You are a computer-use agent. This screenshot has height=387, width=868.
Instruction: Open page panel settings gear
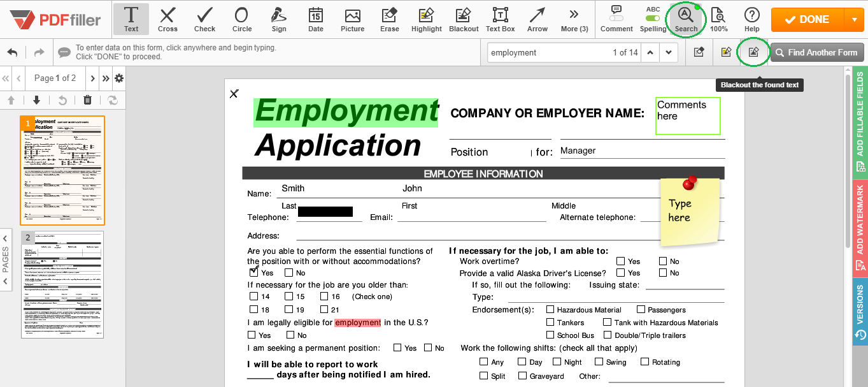118,78
